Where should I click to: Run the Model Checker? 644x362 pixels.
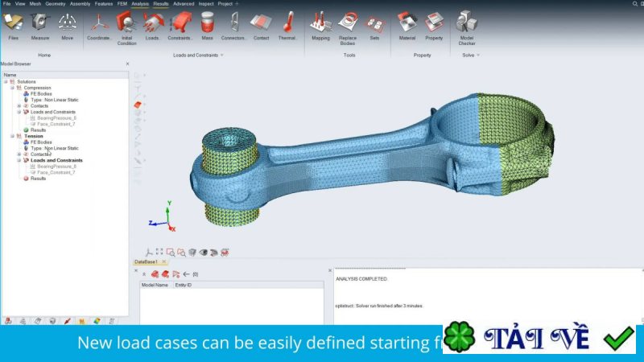pos(467,28)
